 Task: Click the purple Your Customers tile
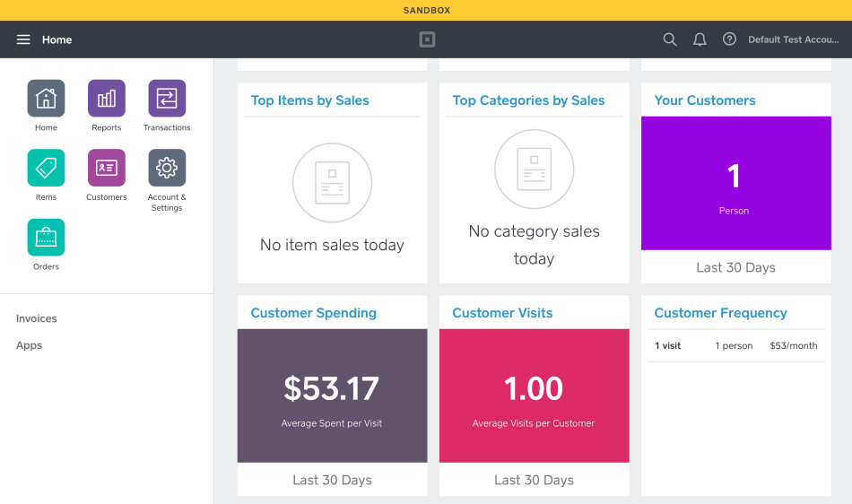[x=735, y=183]
